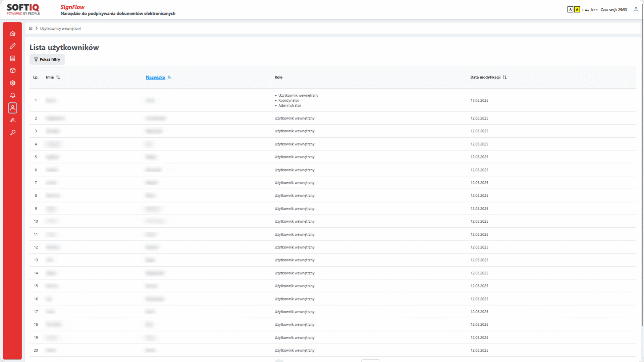Click the pencil icon in the sidebar
The image size is (644, 362).
13,46
